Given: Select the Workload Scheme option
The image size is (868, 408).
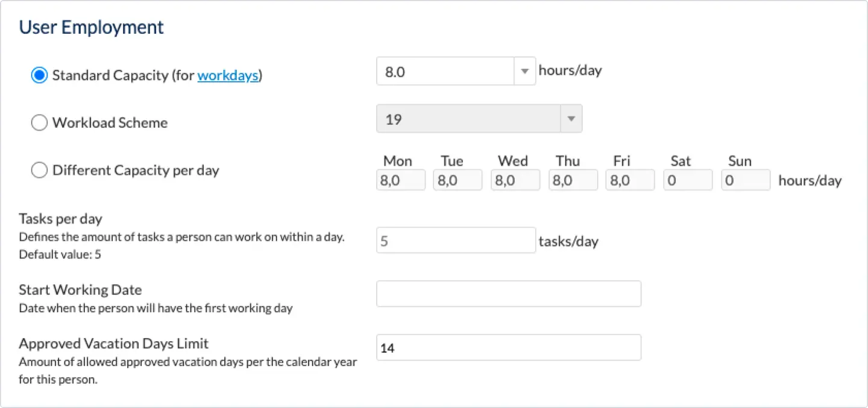Looking at the screenshot, I should coord(39,122).
